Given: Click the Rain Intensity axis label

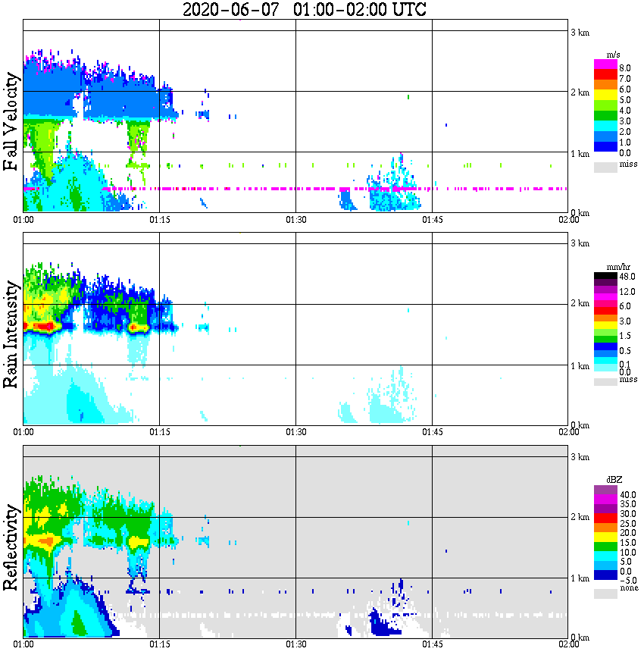Looking at the screenshot, I should (11, 334).
